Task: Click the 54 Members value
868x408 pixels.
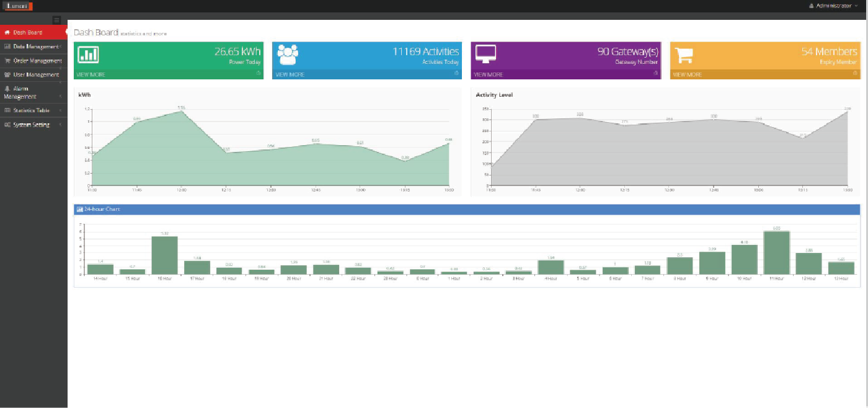Action: click(x=830, y=51)
